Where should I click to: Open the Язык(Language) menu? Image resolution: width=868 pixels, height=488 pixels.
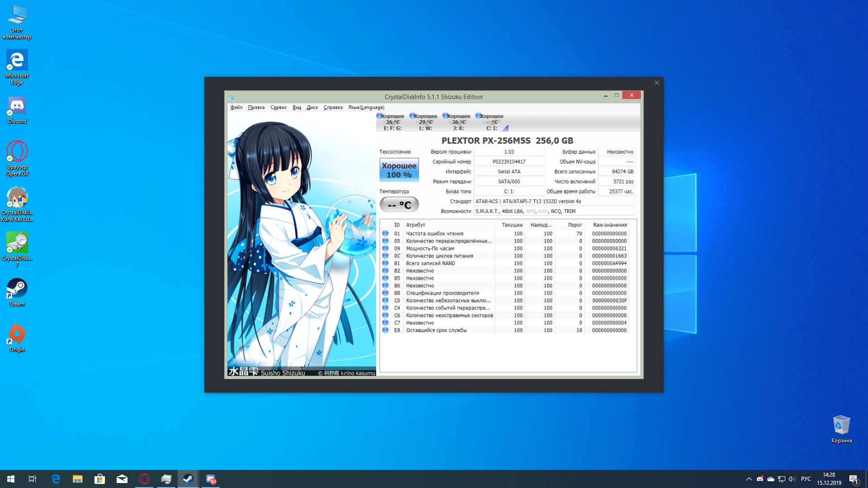pos(366,108)
